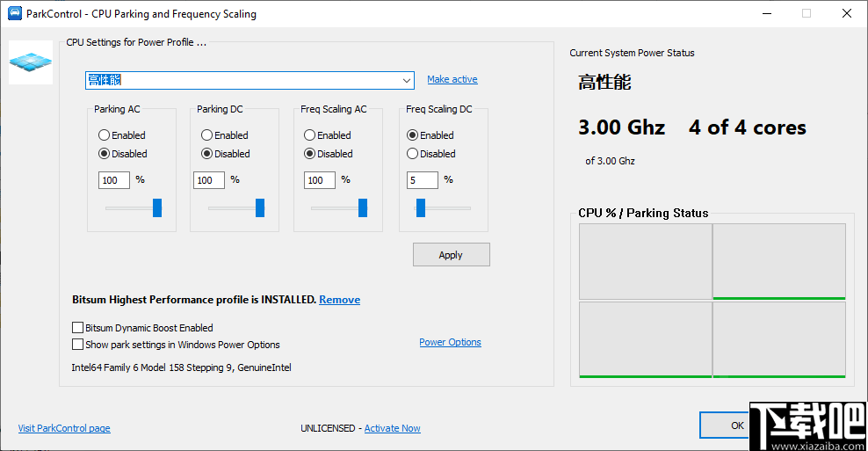Click the Parking DC percent input field

209,180
